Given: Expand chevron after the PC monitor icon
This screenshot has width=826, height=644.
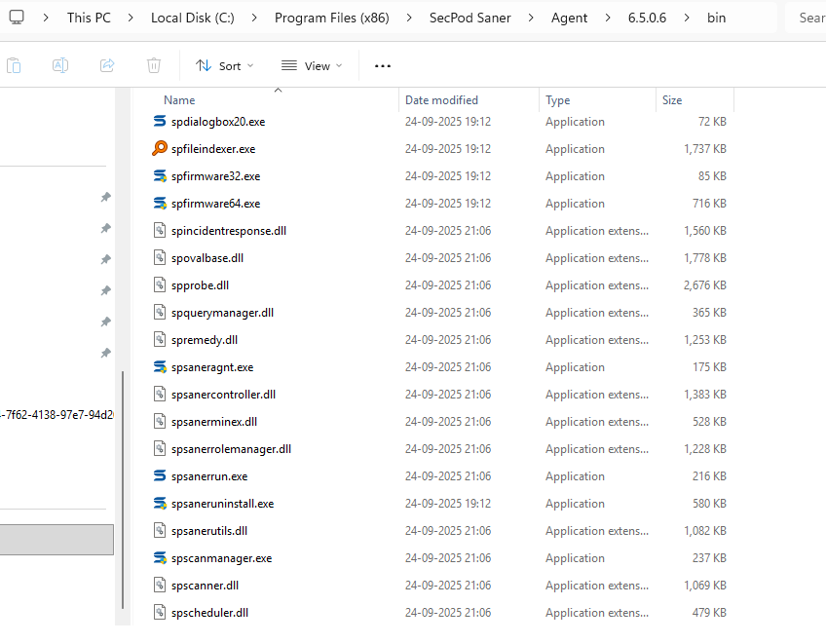Looking at the screenshot, I should click(46, 18).
